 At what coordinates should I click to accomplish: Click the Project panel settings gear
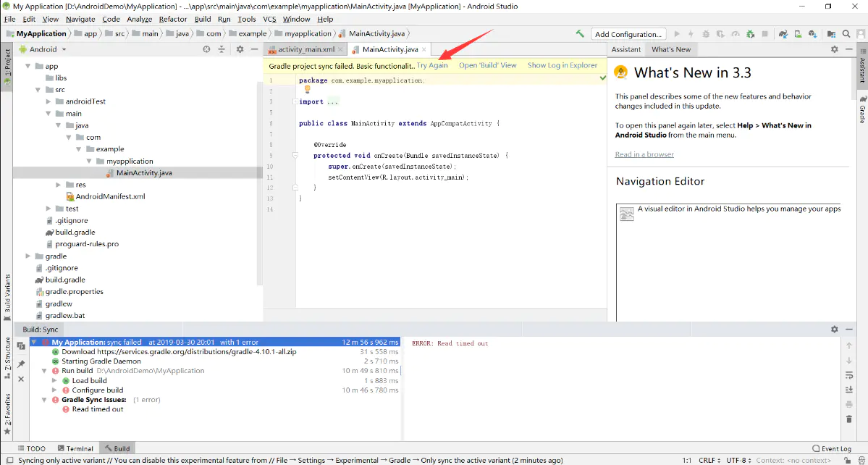click(240, 49)
